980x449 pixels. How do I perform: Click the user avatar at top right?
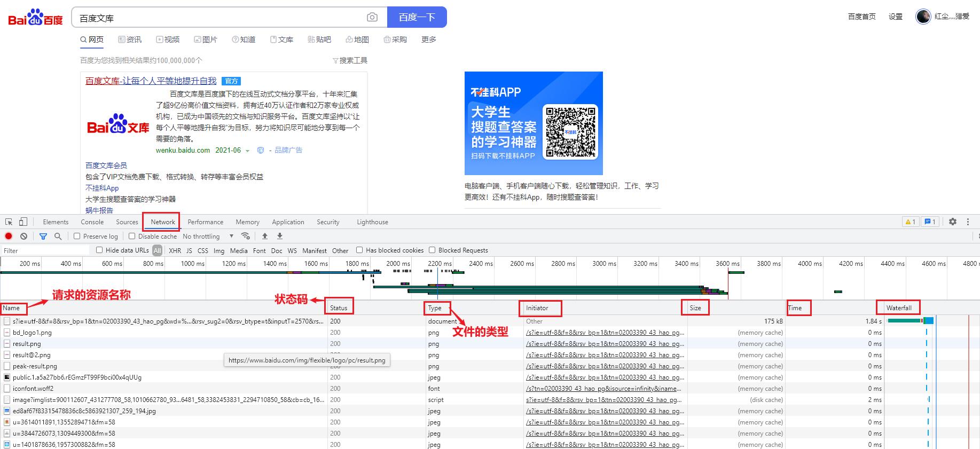click(923, 17)
